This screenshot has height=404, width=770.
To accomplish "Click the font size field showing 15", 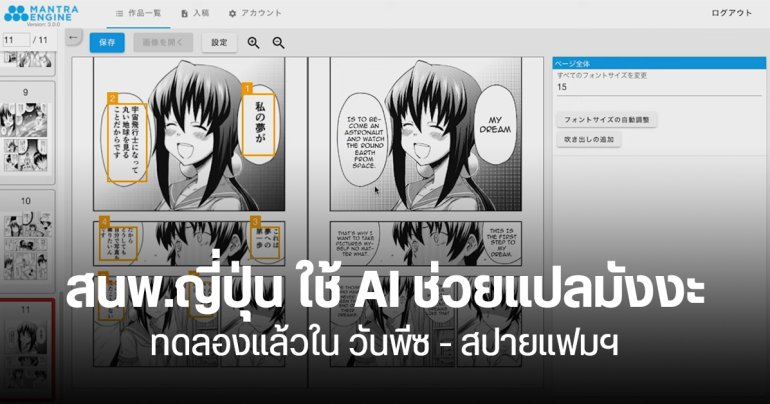I will (x=659, y=87).
